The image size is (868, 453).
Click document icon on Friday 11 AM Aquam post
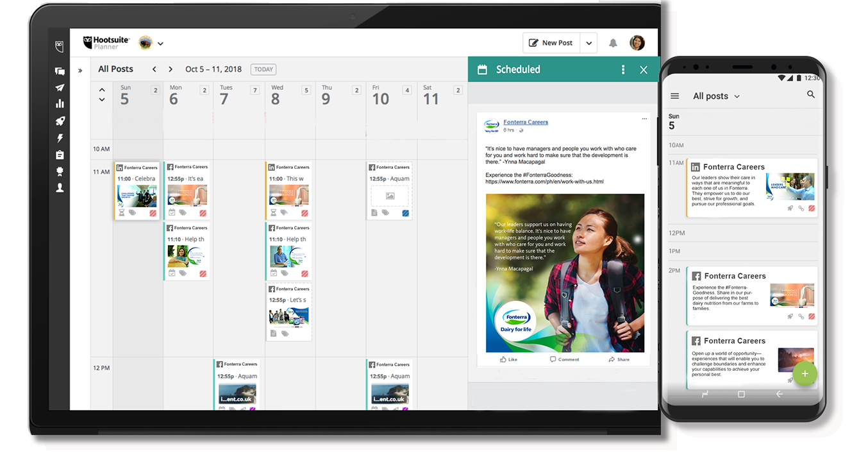(374, 212)
